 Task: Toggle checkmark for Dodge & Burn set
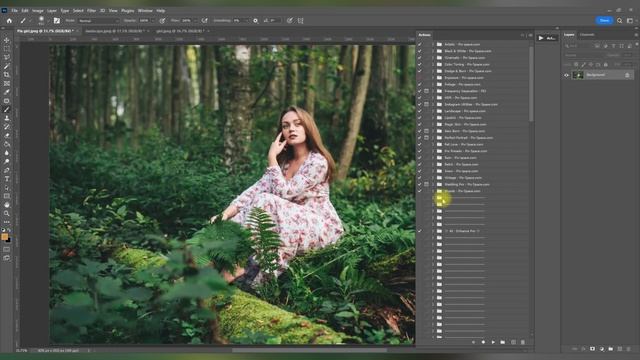(x=420, y=71)
